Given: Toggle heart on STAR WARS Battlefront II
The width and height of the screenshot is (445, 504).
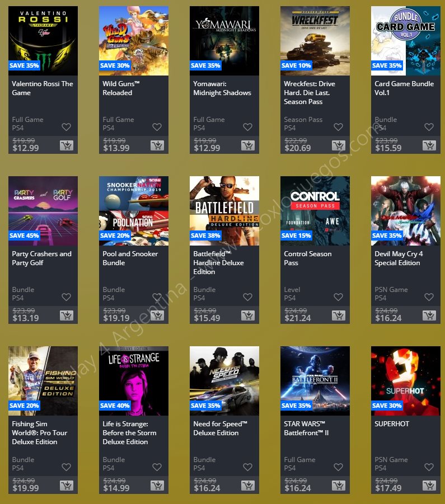Looking at the screenshot, I should (338, 467).
